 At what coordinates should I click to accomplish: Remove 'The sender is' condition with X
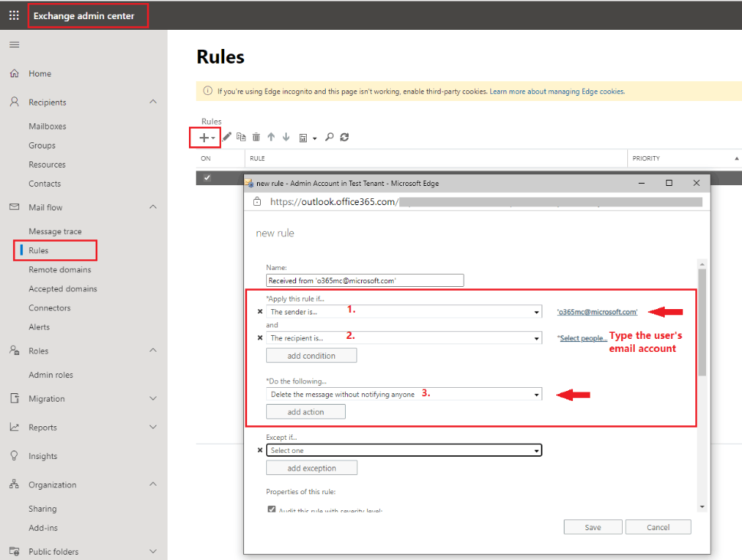[260, 311]
